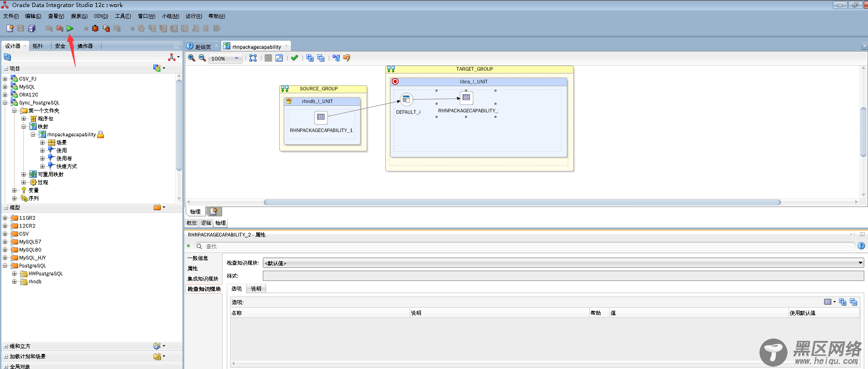
Task: Click the new model folder icon in 模型 header
Action: 159,207
